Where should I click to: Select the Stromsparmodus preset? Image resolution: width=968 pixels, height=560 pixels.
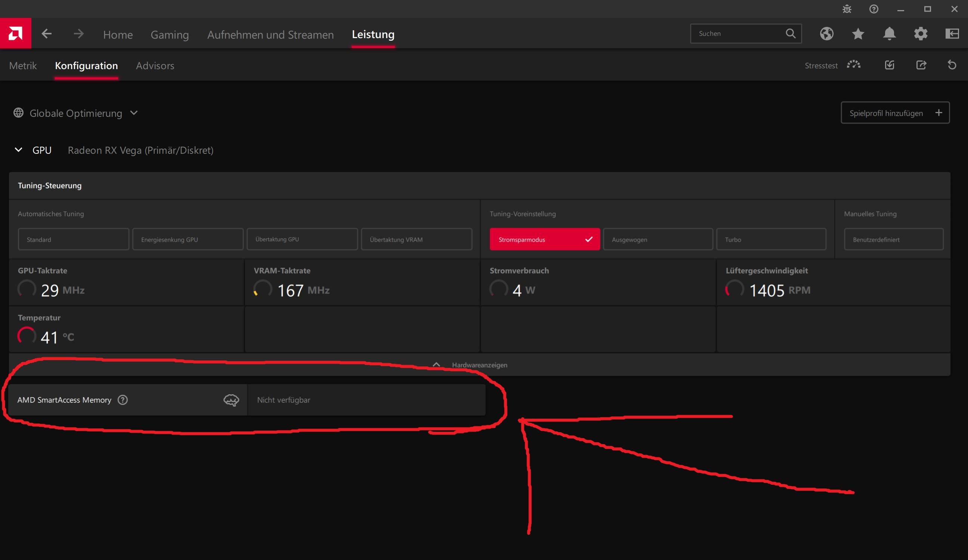[544, 239]
